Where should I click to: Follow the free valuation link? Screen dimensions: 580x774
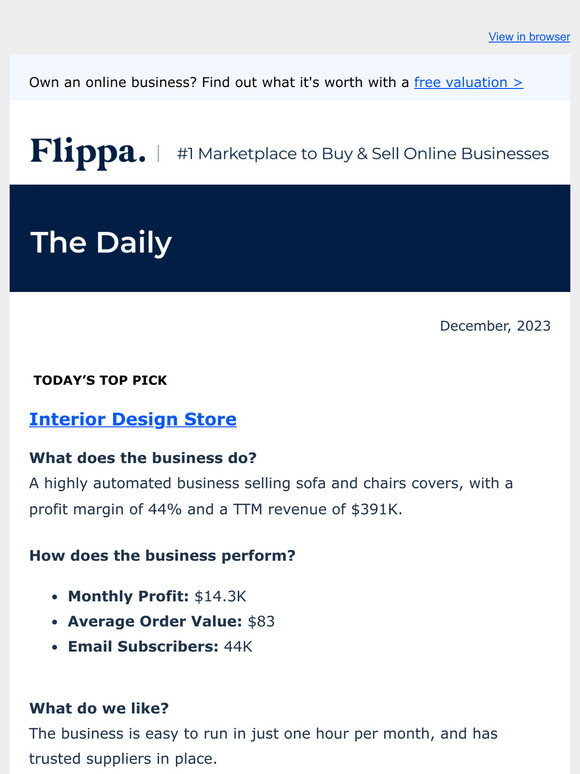pos(468,82)
